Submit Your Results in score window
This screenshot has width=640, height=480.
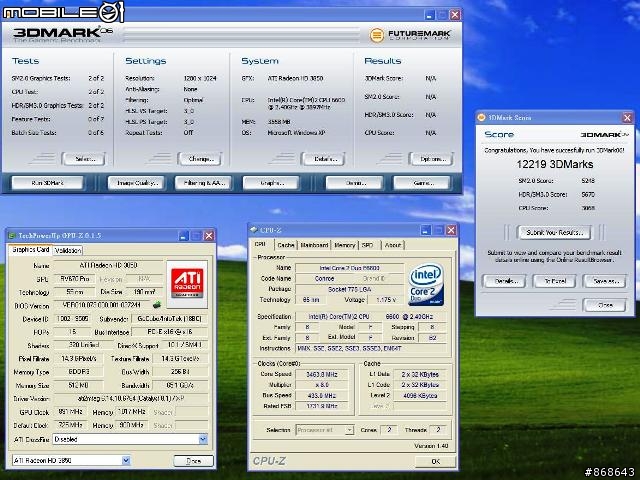(x=554, y=232)
